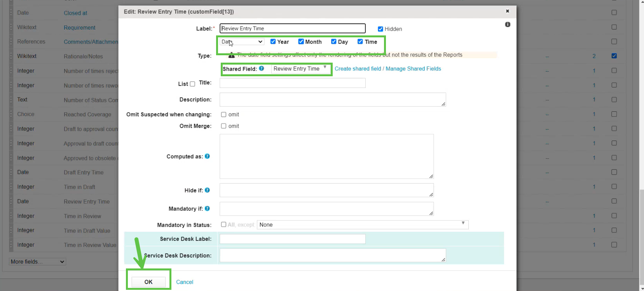This screenshot has height=291, width=644.
Task: Toggle the Year checkbox
Action: click(x=273, y=42)
